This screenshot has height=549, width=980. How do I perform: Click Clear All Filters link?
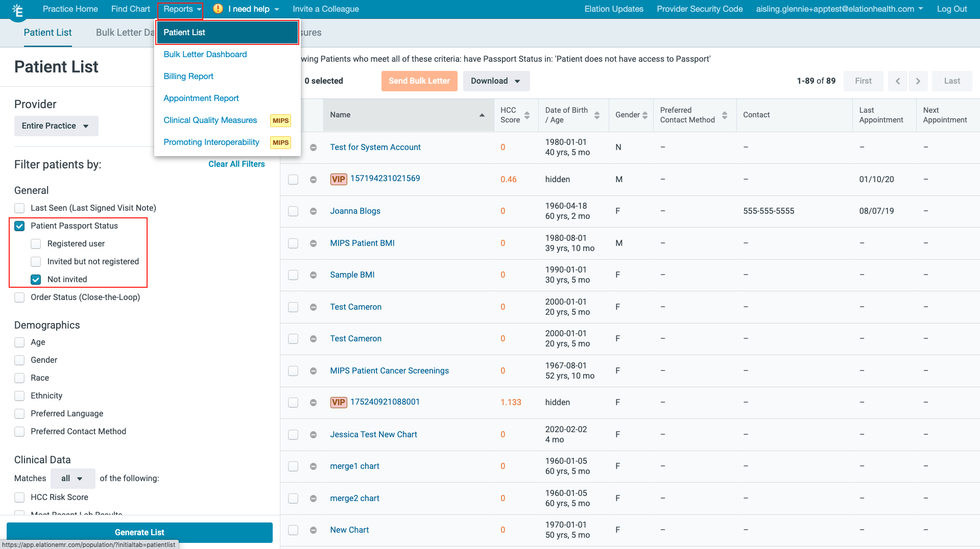click(x=236, y=164)
